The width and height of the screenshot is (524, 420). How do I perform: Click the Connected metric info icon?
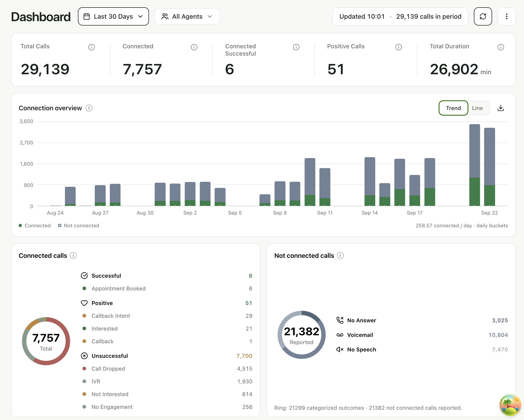pos(194,47)
